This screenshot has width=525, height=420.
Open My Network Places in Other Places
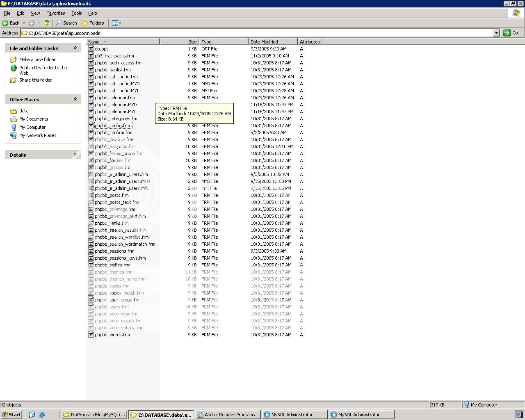(x=38, y=135)
